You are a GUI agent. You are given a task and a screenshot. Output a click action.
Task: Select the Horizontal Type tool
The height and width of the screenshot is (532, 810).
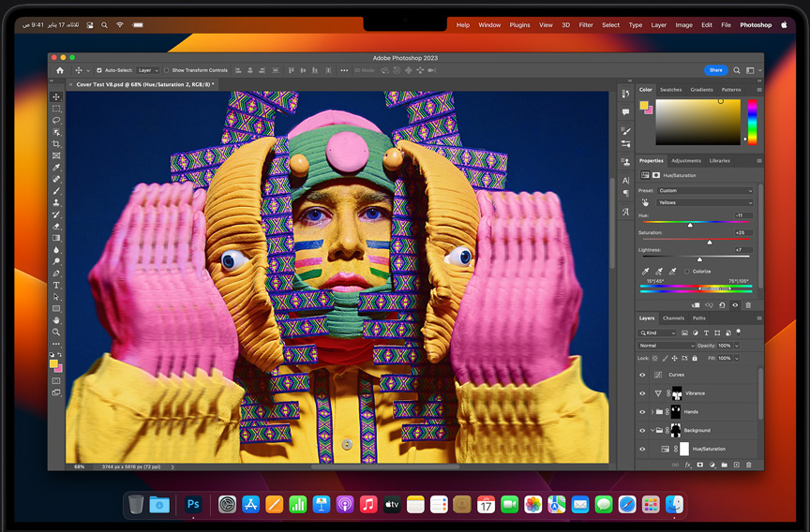click(x=56, y=285)
